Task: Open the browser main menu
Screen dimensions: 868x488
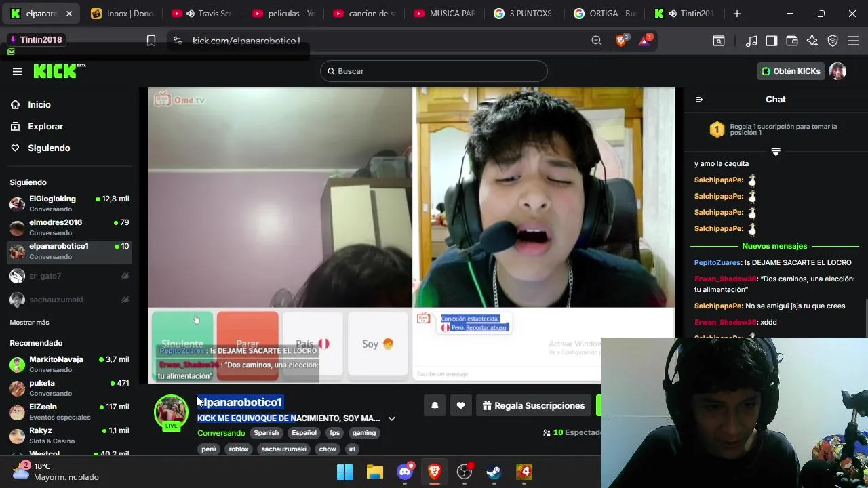Action: 853,41
